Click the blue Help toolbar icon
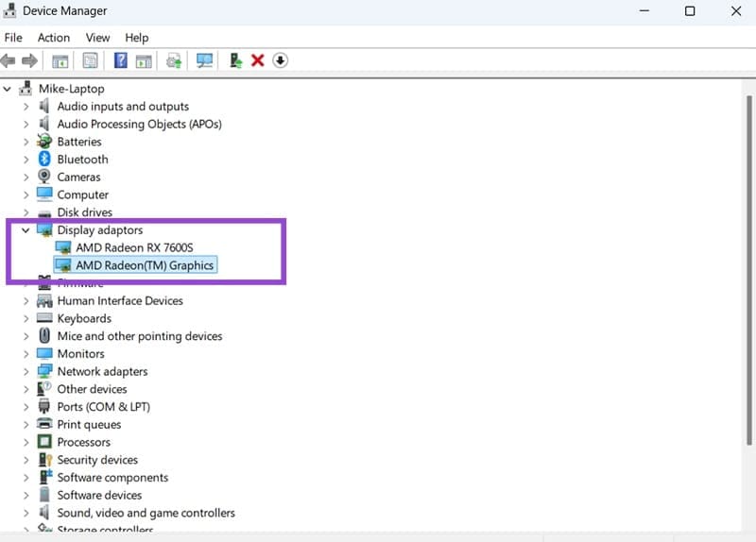Image resolution: width=756 pixels, height=542 pixels. (121, 60)
